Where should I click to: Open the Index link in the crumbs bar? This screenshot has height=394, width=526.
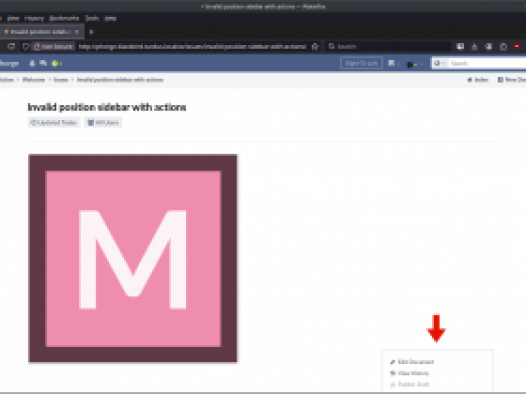478,79
